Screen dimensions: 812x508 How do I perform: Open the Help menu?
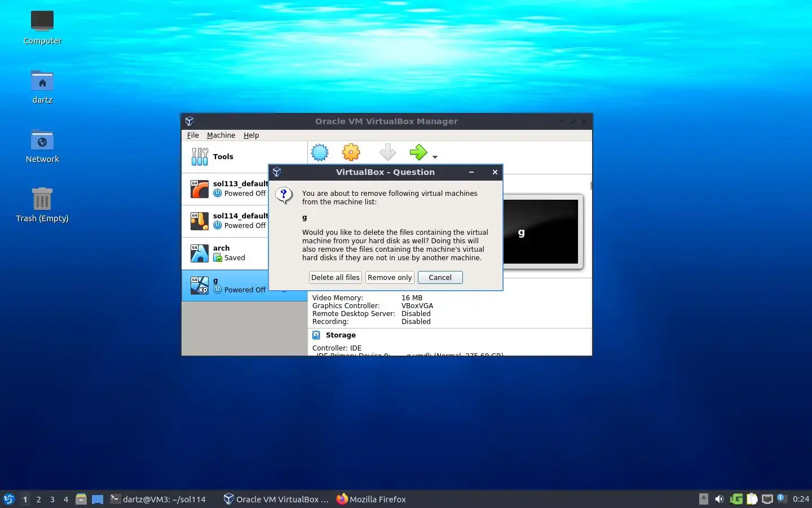(x=251, y=135)
